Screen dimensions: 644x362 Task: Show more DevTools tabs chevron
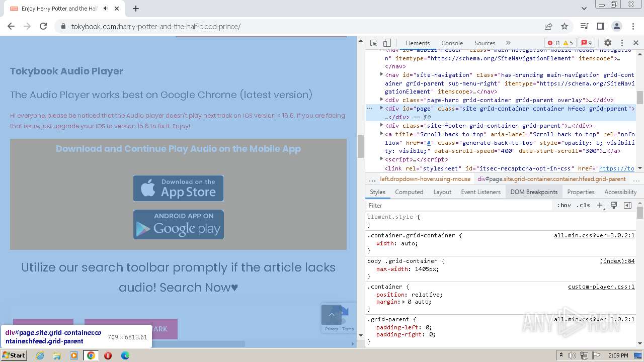click(508, 43)
